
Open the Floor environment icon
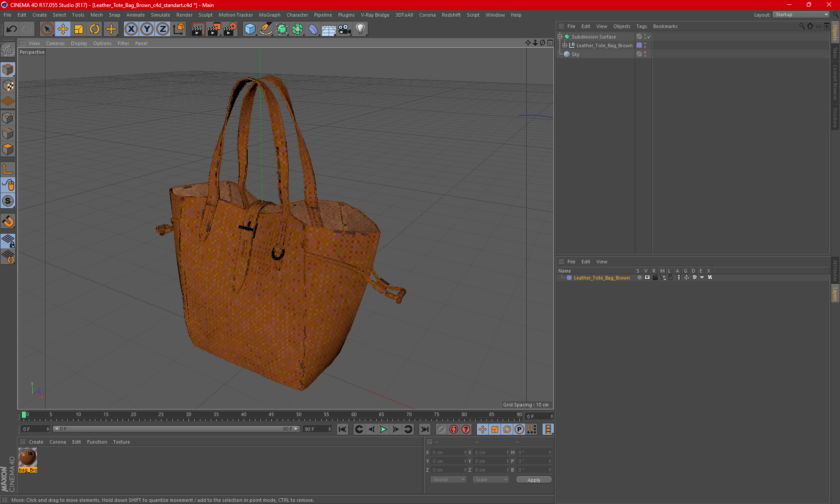click(329, 29)
